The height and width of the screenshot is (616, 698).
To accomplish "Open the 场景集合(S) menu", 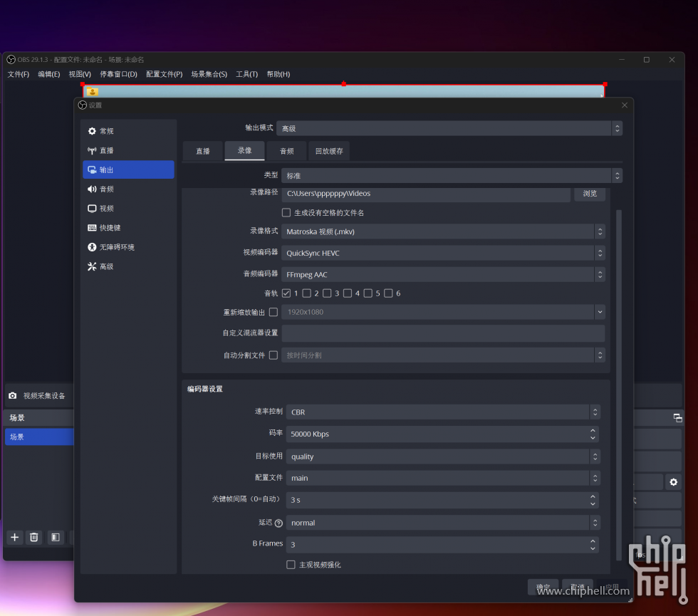I will click(x=209, y=74).
